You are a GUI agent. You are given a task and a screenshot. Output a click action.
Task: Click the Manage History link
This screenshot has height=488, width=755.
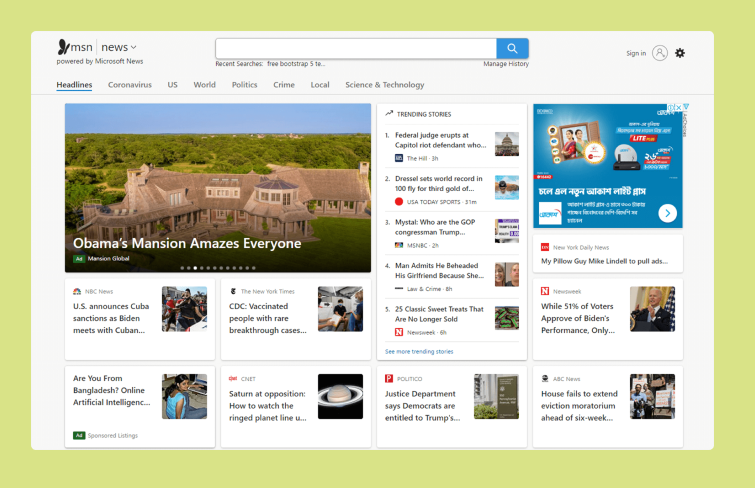click(506, 64)
